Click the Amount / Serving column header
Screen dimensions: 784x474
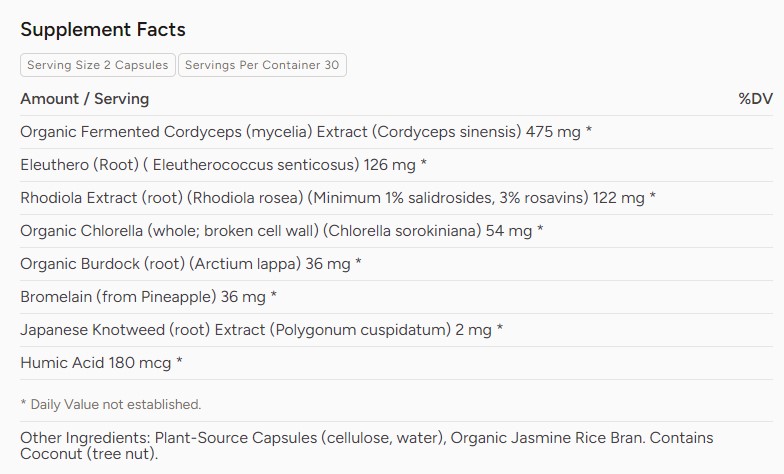click(x=84, y=99)
